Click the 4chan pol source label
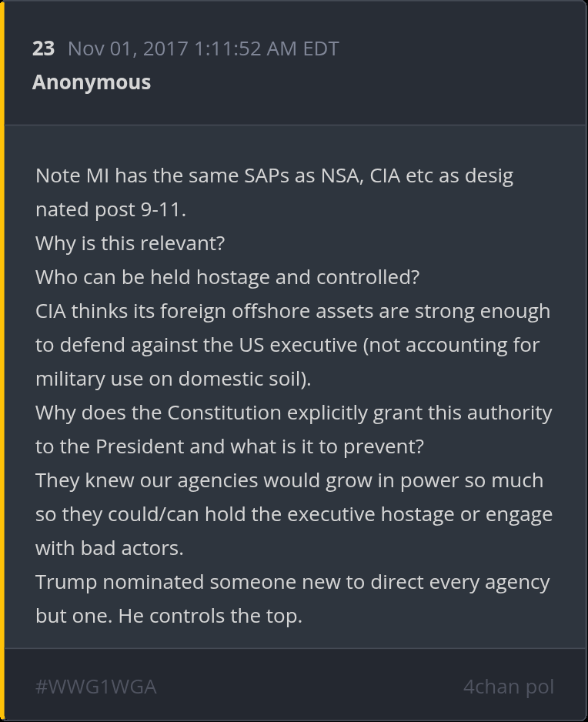 pos(508,687)
